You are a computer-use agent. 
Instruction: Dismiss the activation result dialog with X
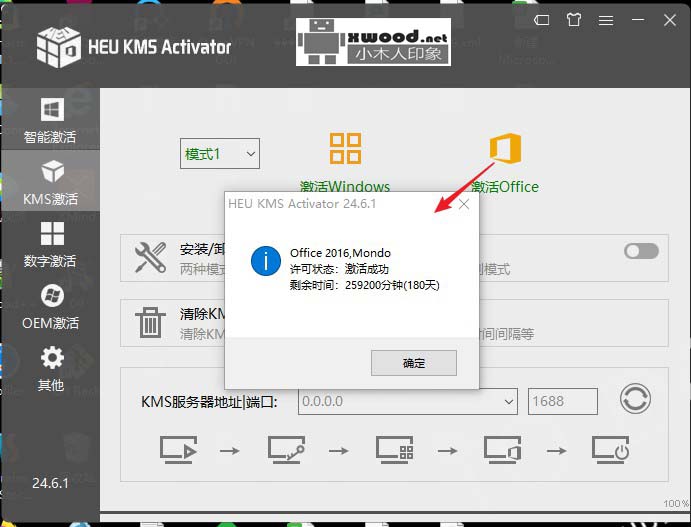pos(464,204)
